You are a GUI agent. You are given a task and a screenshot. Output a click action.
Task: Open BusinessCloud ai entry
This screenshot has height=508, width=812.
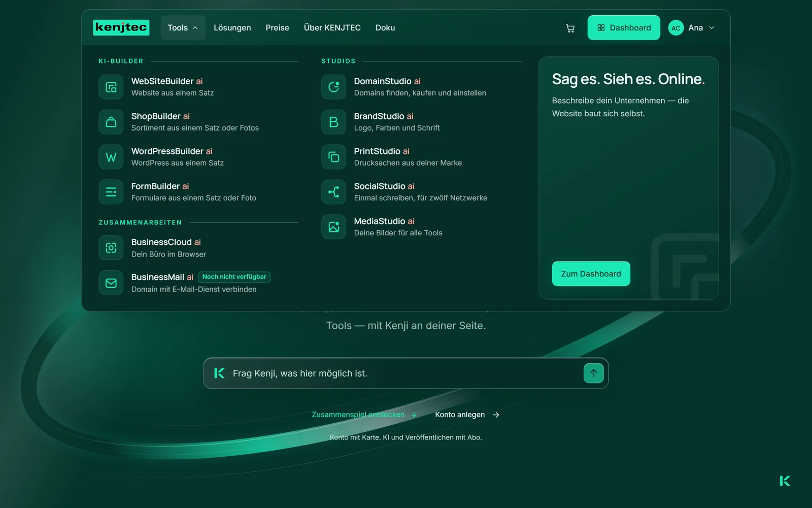pos(198,248)
